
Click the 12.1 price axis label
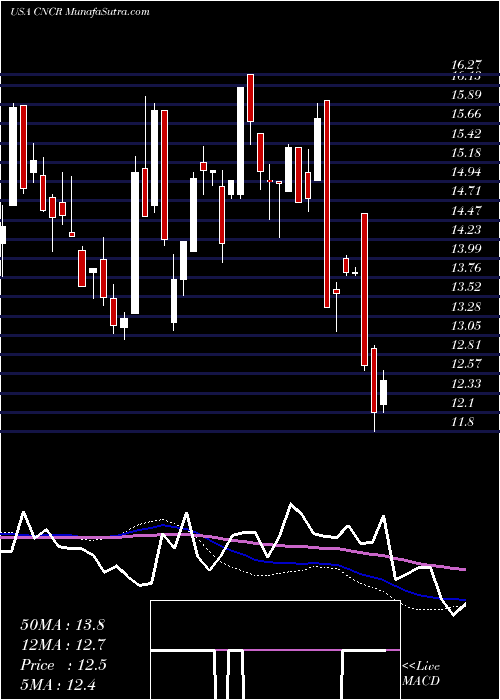point(462,403)
